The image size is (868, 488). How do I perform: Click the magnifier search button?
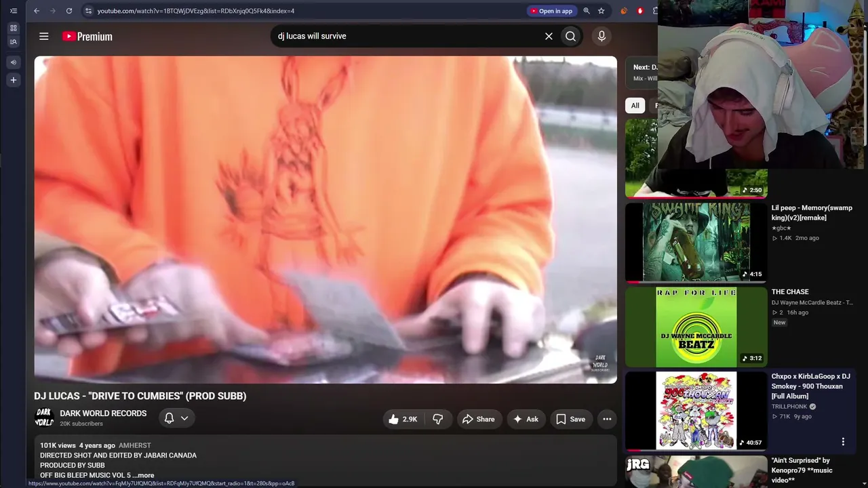click(570, 37)
